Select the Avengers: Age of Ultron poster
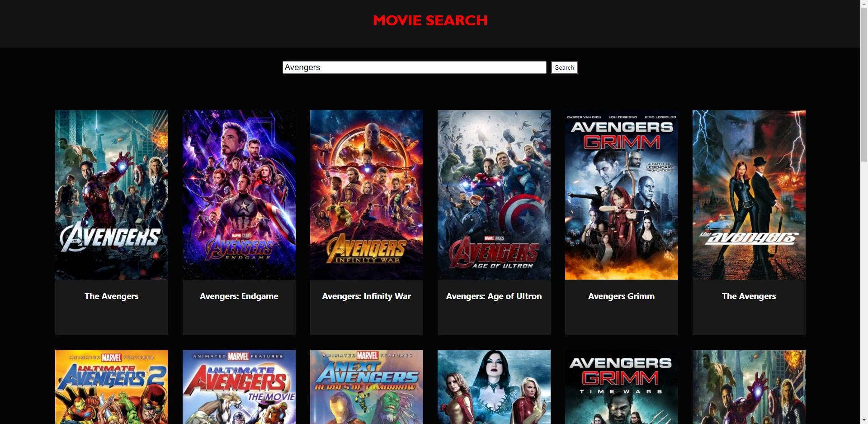This screenshot has width=868, height=424. [x=494, y=195]
